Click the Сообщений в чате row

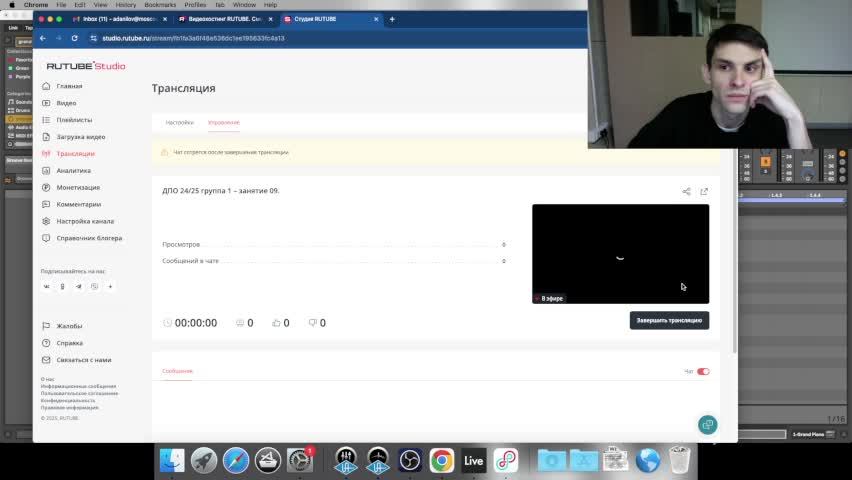[x=334, y=261]
